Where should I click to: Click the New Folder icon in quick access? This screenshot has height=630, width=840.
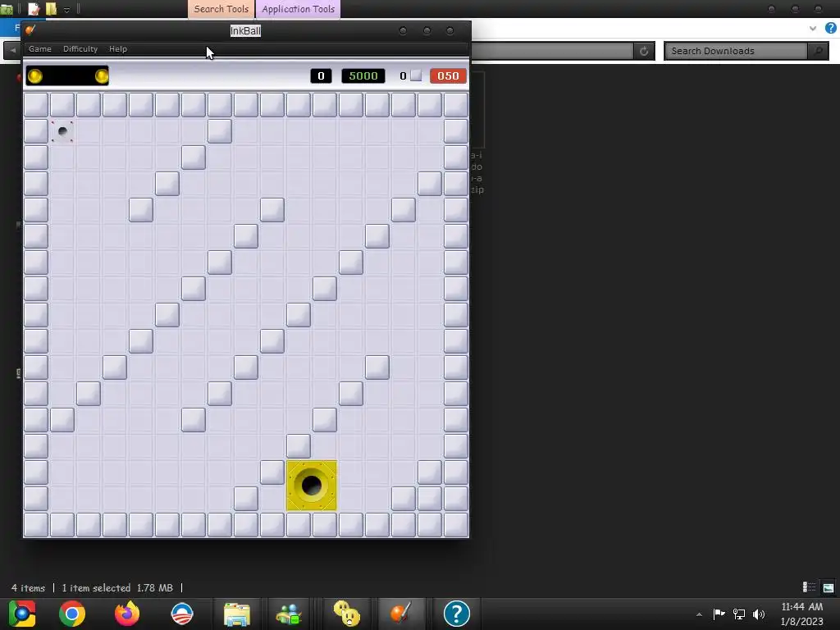tap(51, 9)
